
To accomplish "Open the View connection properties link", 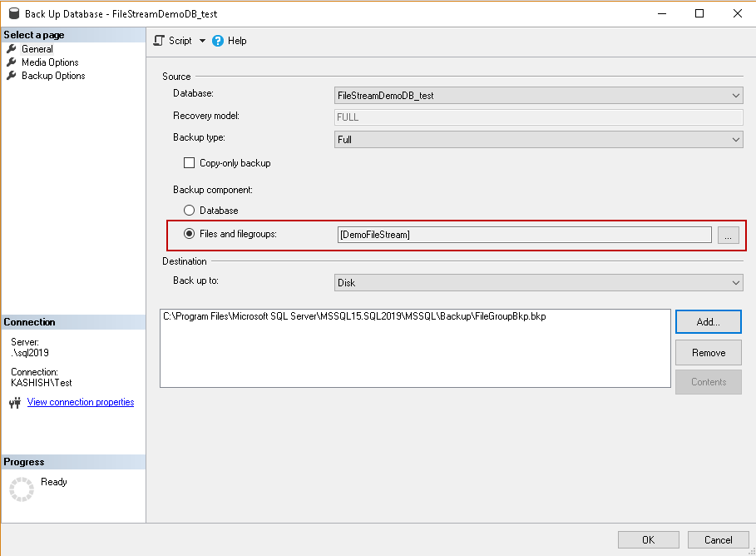I will coord(81,402).
